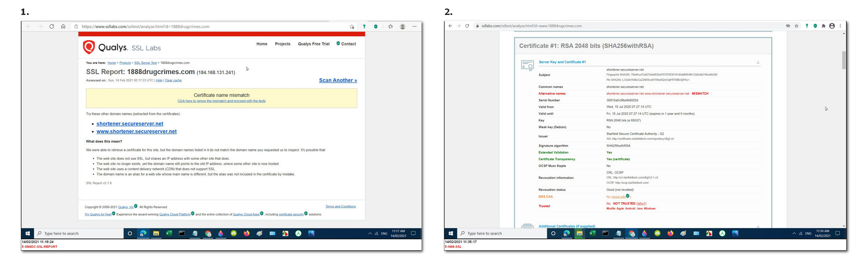The width and height of the screenshot is (868, 272).
Task: Bookmark the page with the star in second browser
Action: coord(797,26)
